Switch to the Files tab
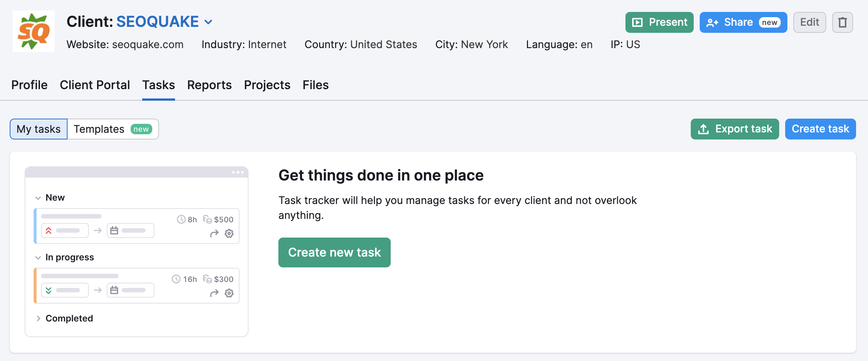This screenshot has height=361, width=868. click(316, 85)
